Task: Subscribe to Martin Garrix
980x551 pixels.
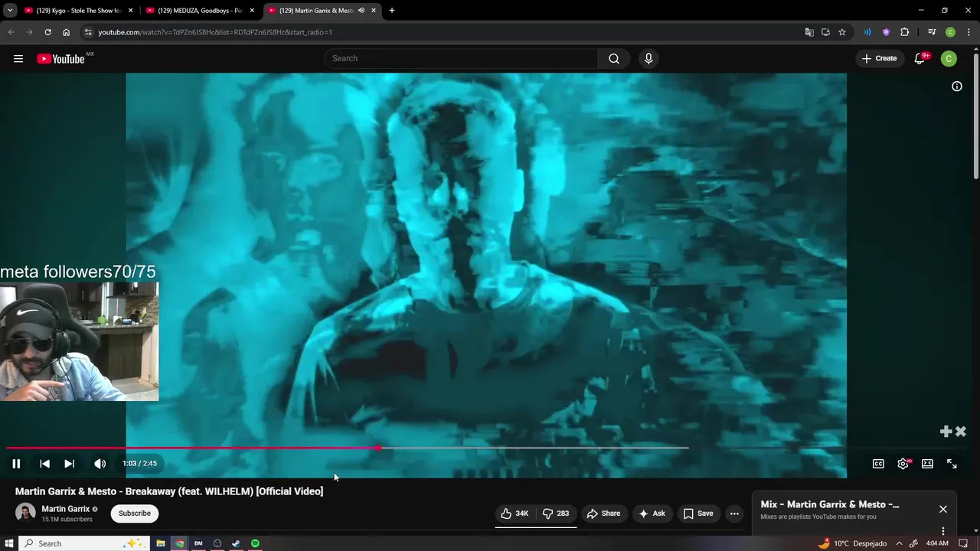Action: tap(135, 514)
